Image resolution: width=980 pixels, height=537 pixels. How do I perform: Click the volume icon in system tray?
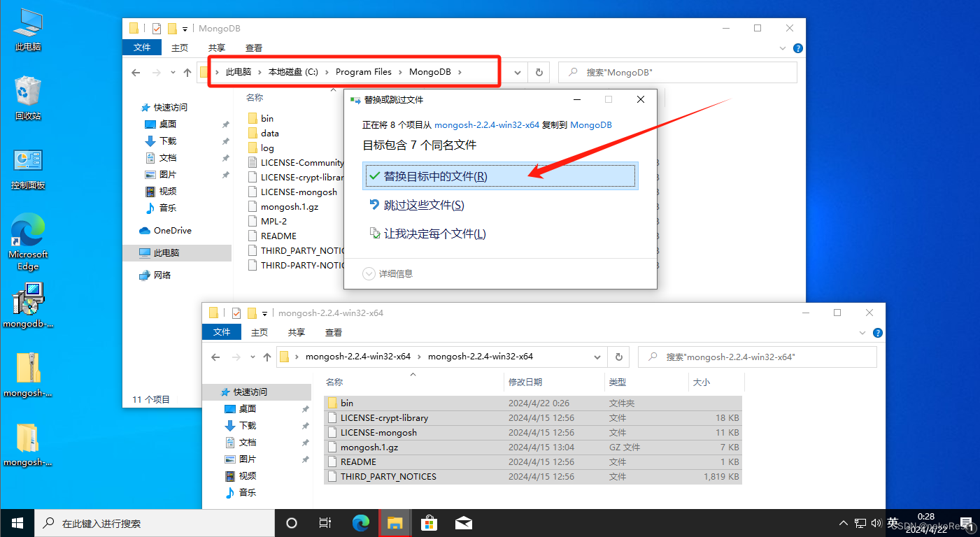[x=876, y=523]
